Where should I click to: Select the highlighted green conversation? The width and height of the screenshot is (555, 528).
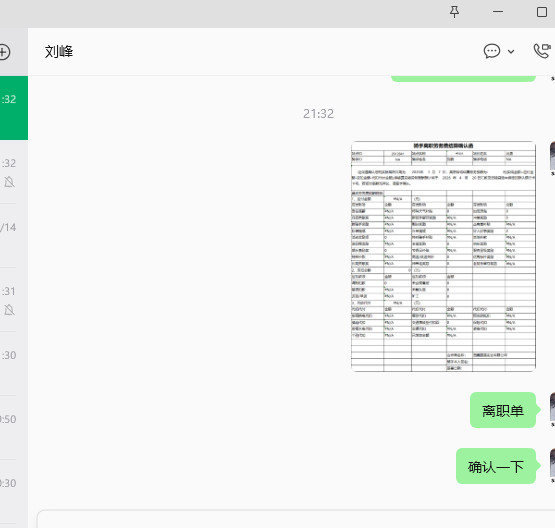(14, 108)
